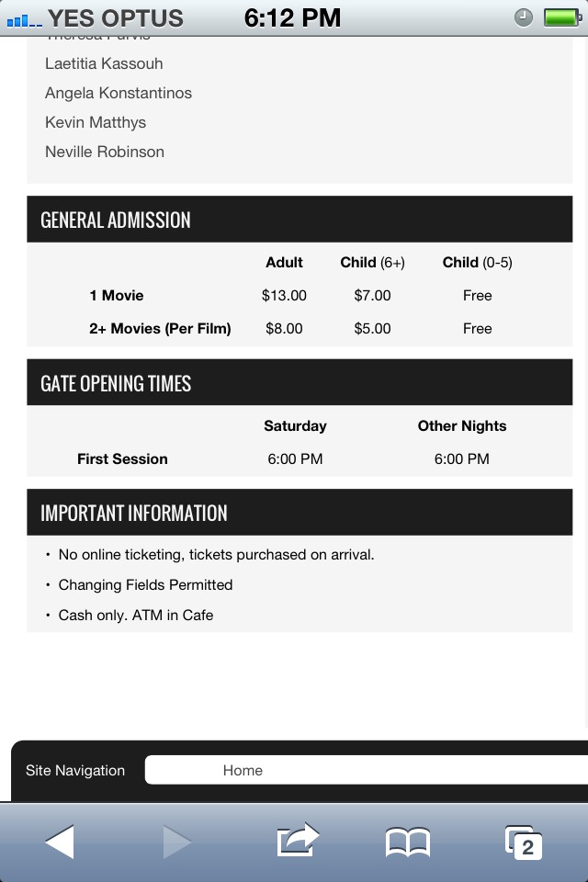Image resolution: width=588 pixels, height=882 pixels.
Task: Select the Angela Konstantinos name
Action: [x=119, y=93]
